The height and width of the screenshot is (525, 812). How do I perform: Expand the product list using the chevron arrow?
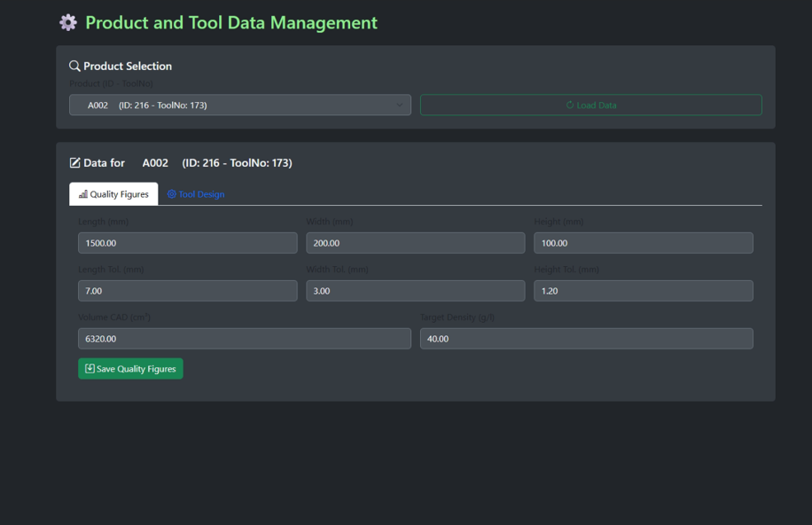(x=399, y=106)
